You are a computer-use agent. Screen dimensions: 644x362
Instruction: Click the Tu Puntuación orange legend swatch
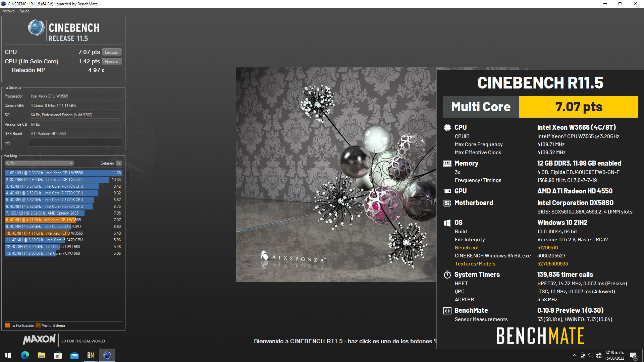click(x=7, y=325)
